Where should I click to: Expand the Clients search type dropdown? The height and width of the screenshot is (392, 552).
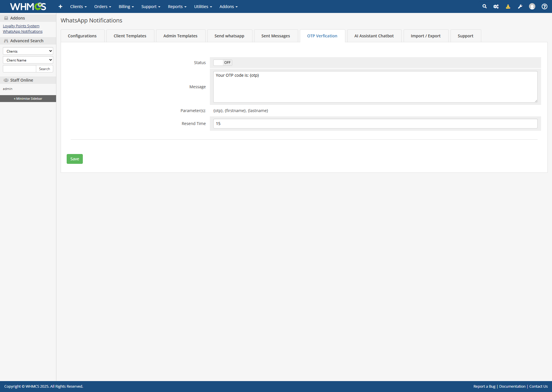click(28, 51)
